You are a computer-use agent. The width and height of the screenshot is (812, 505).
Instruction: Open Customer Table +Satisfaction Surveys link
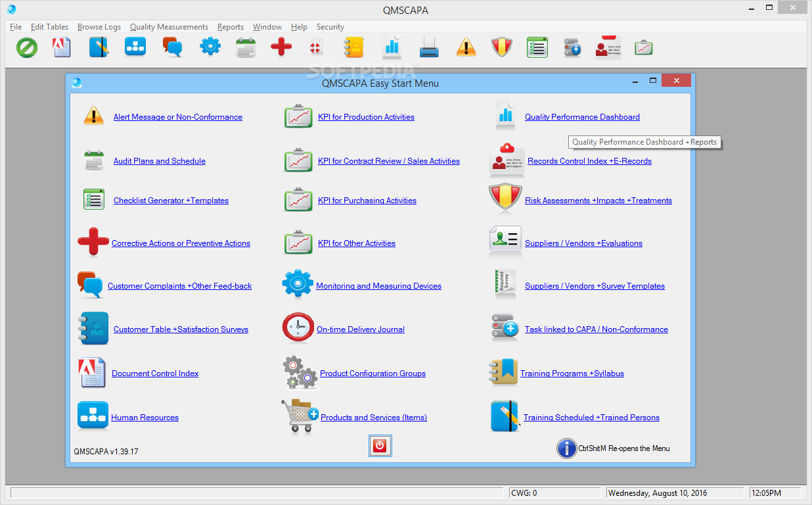pyautogui.click(x=181, y=329)
